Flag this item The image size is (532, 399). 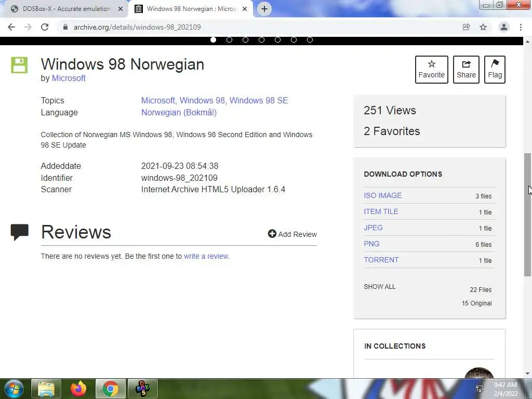(495, 70)
